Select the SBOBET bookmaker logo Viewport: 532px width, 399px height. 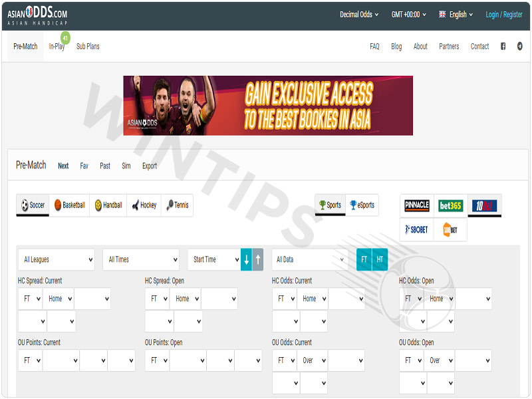point(416,229)
